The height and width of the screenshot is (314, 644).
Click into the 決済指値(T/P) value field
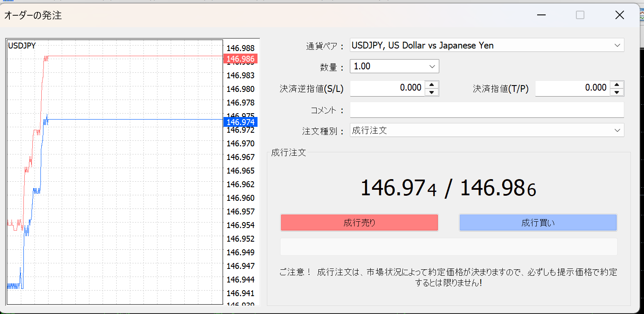pyautogui.click(x=572, y=88)
